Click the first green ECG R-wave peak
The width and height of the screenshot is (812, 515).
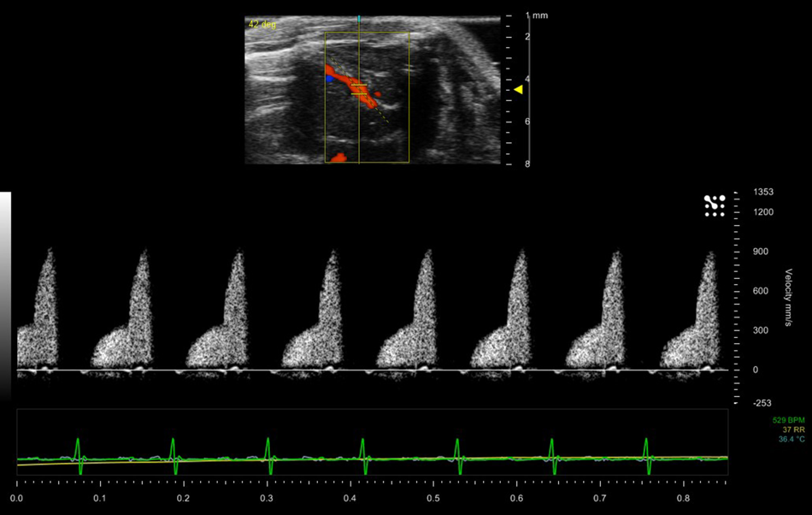coord(78,440)
